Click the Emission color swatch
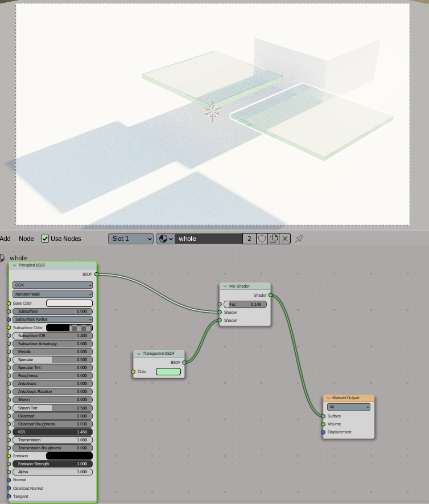This screenshot has width=429, height=504. point(69,456)
